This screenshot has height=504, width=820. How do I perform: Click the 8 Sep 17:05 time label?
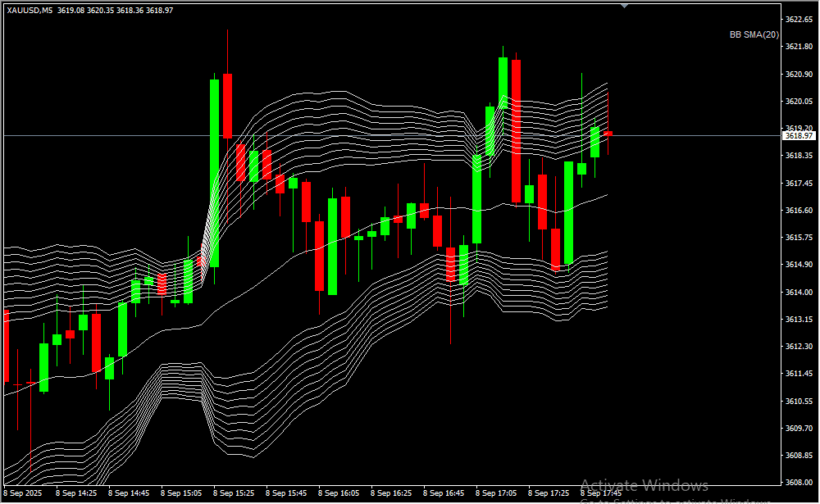point(496,493)
